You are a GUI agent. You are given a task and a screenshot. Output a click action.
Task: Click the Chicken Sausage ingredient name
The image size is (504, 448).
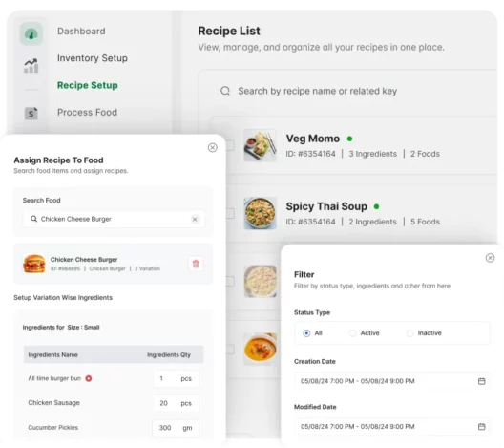click(x=53, y=403)
